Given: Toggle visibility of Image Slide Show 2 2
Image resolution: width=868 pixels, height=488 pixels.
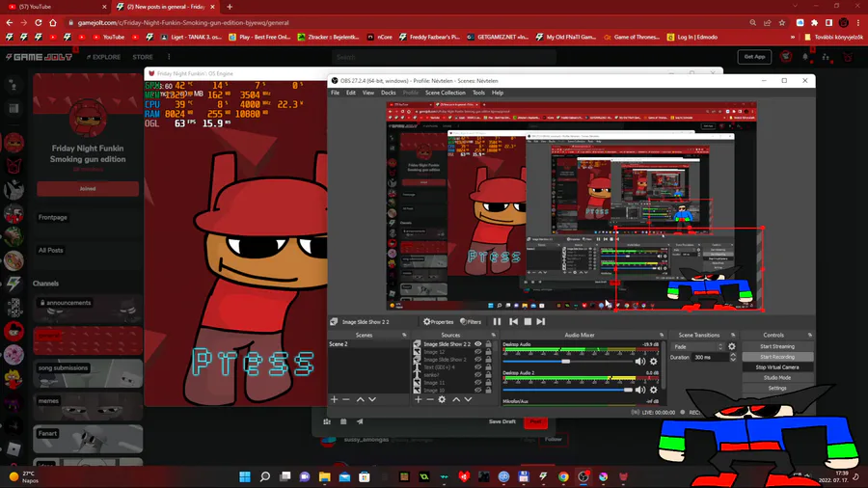Looking at the screenshot, I should click(478, 344).
